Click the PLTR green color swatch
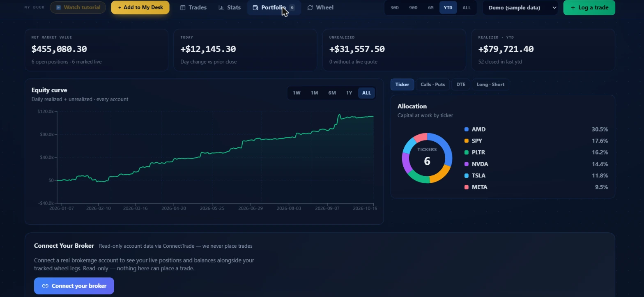Screen dimensions: 644x297 point(466,152)
